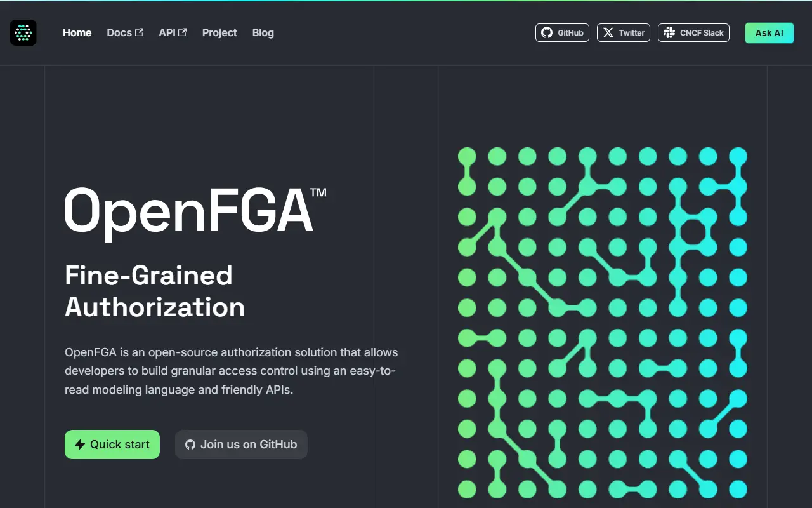
Task: Open the Twitter link button
Action: point(624,32)
